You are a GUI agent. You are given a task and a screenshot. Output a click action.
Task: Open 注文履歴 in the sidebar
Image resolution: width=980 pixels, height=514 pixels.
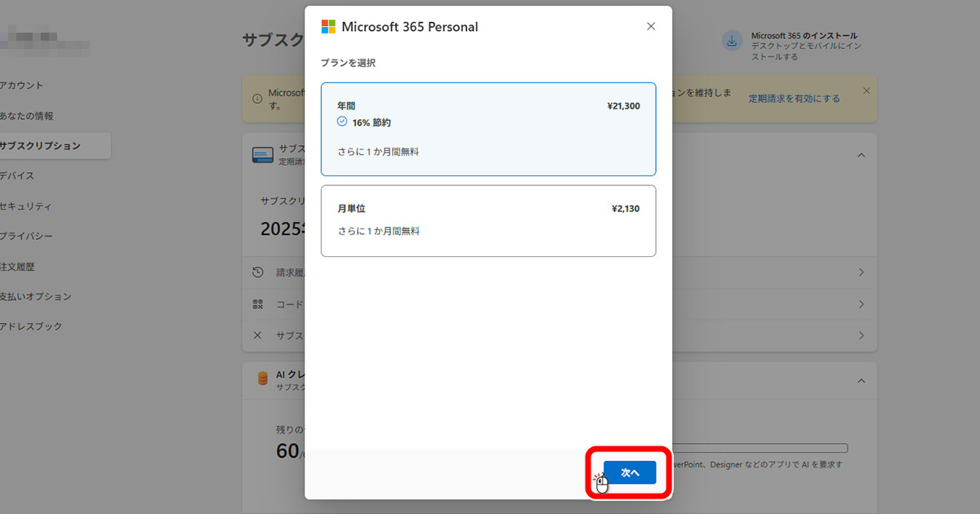point(17,267)
